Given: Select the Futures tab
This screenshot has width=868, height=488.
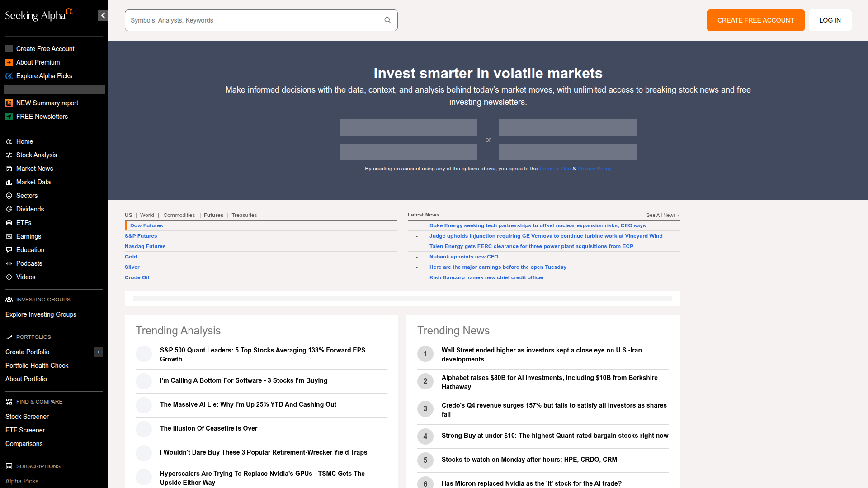Looking at the screenshot, I should click(213, 215).
